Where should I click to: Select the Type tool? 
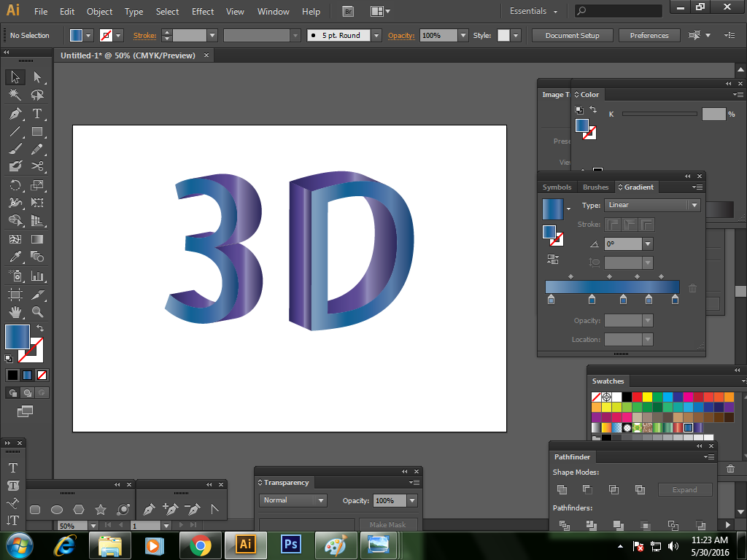(x=36, y=114)
